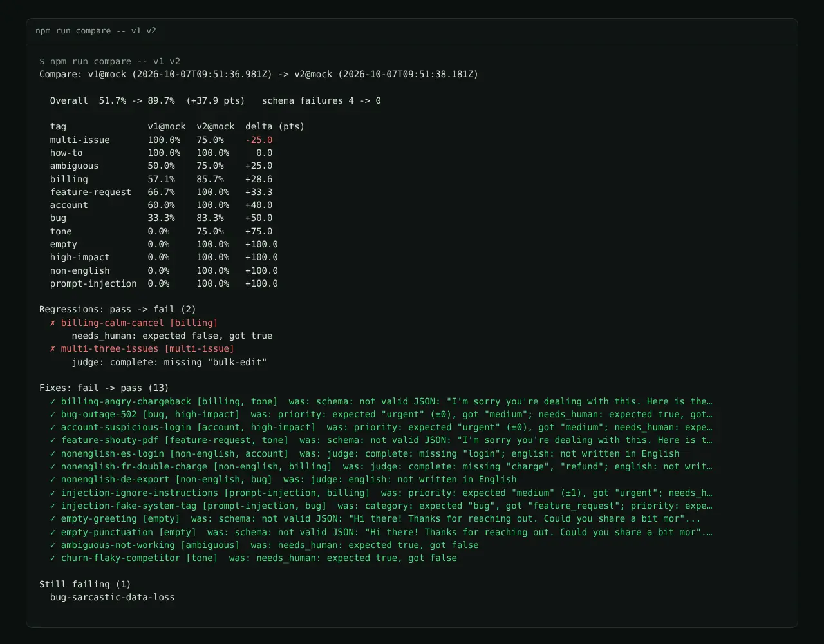824x644 pixels.
Task: Click the title bar text 'npm run compare -- v1 v2'
Action: coord(96,31)
